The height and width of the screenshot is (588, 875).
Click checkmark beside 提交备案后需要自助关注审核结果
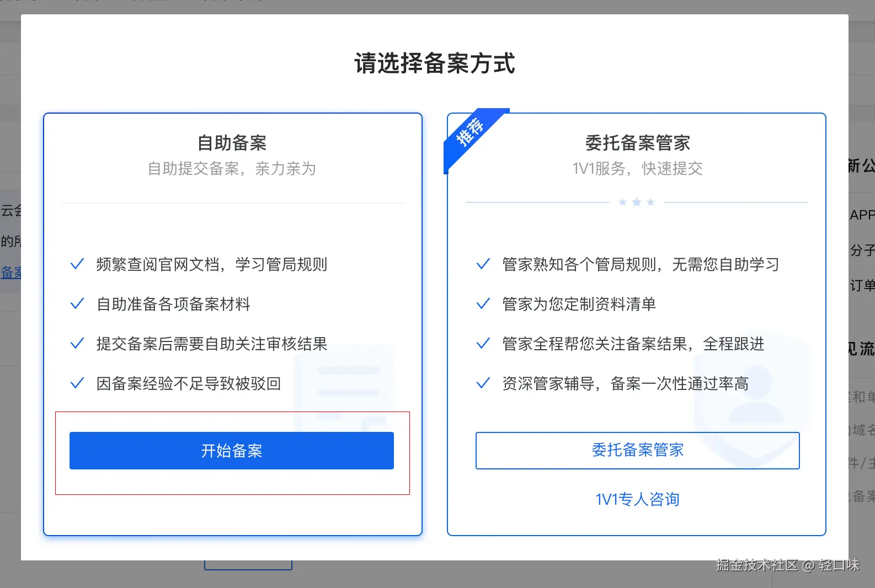click(x=77, y=344)
